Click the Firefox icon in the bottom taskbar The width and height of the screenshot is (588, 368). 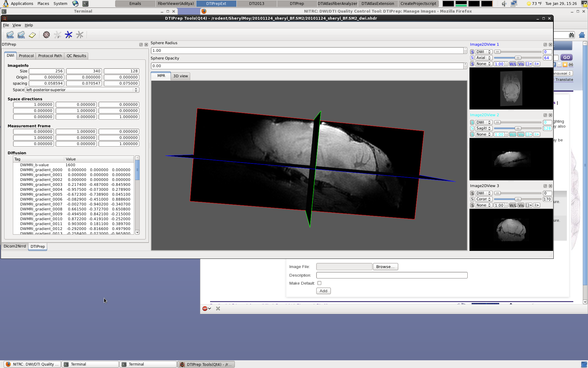point(8,364)
